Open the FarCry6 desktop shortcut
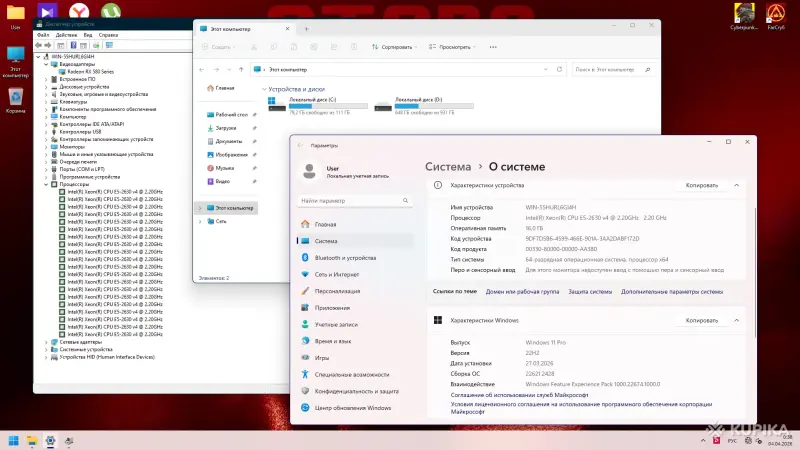This screenshot has width=800, height=450. [x=776, y=14]
